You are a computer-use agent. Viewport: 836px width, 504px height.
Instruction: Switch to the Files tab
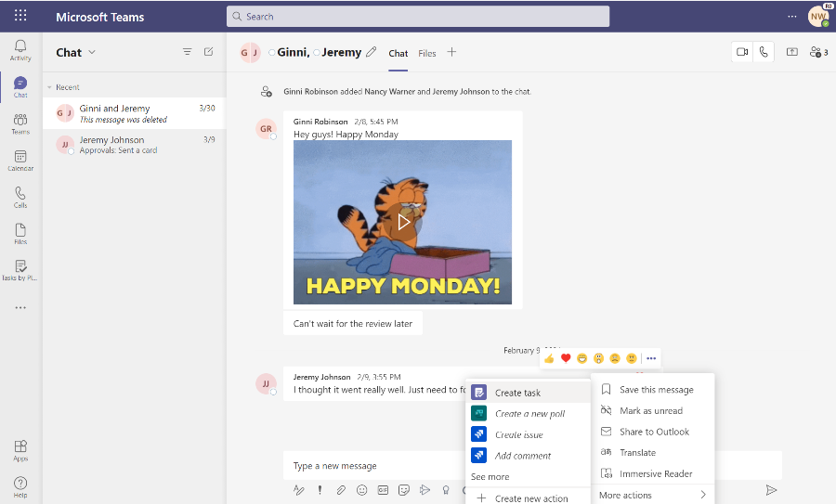[426, 54]
